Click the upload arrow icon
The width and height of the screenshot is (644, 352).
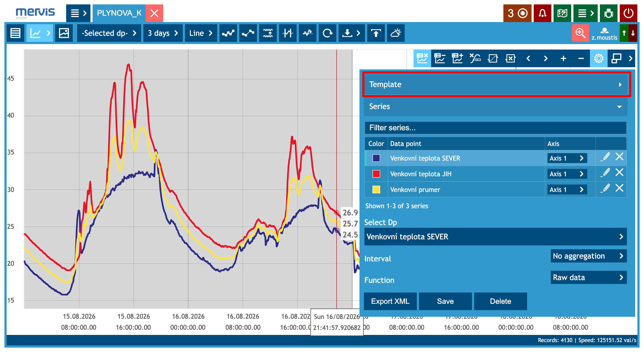(x=376, y=33)
